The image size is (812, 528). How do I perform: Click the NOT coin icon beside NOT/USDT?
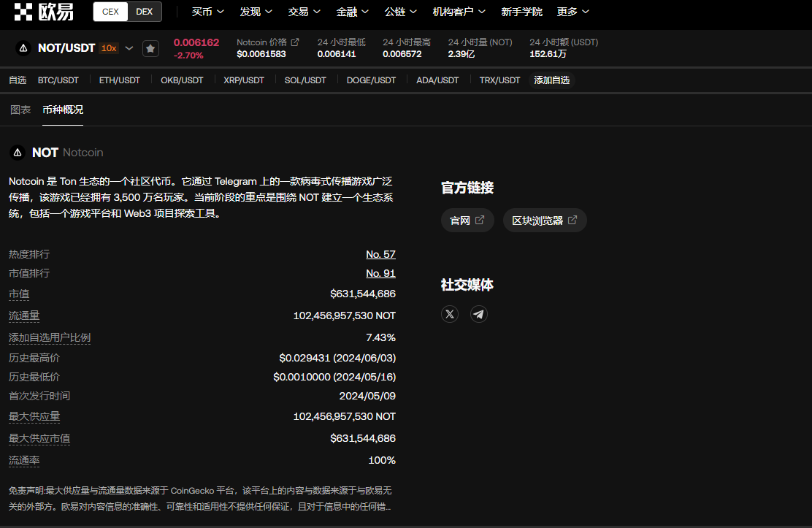tap(23, 48)
